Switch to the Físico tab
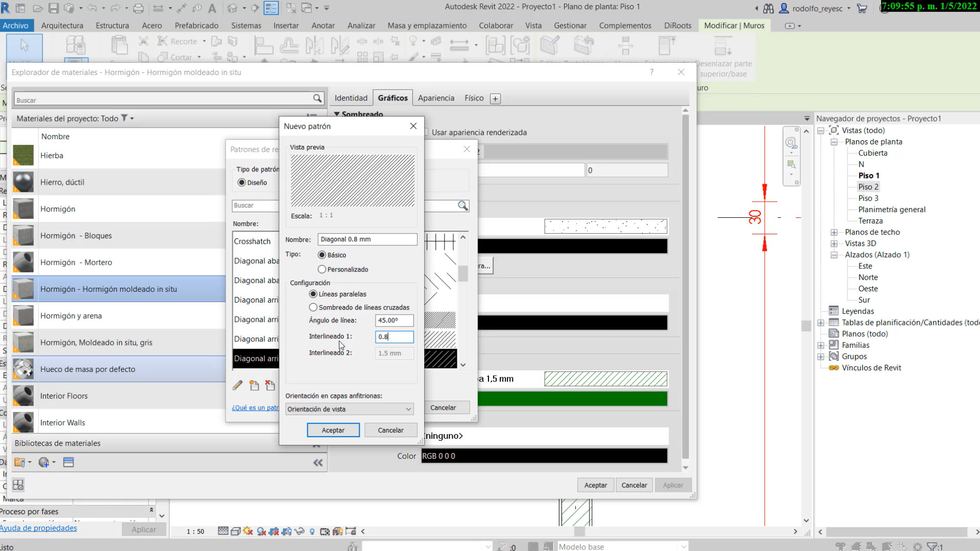The image size is (980, 551). tap(474, 98)
